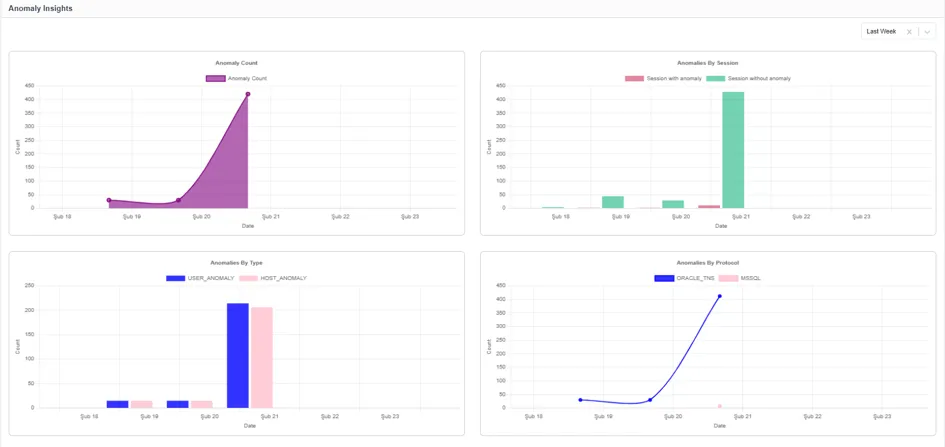The width and height of the screenshot is (945, 447).
Task: Select the first ORACLE_TNS data point
Action: click(x=580, y=400)
